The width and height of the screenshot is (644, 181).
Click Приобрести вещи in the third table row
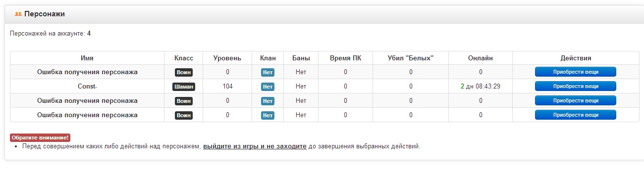tap(575, 100)
